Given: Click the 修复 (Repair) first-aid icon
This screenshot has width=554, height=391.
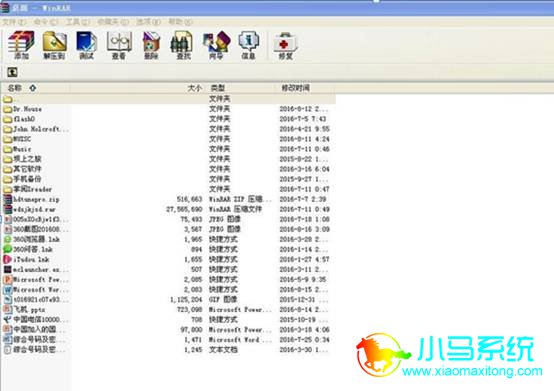Looking at the screenshot, I should pos(285,45).
